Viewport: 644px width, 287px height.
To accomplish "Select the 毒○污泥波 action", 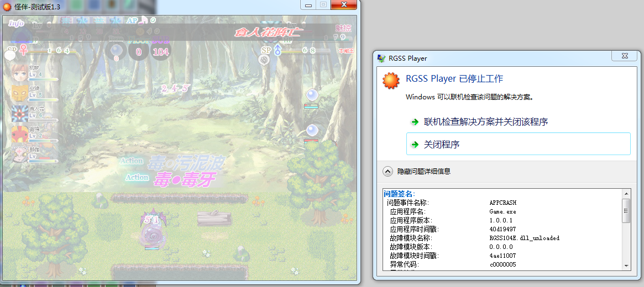I will [186, 163].
